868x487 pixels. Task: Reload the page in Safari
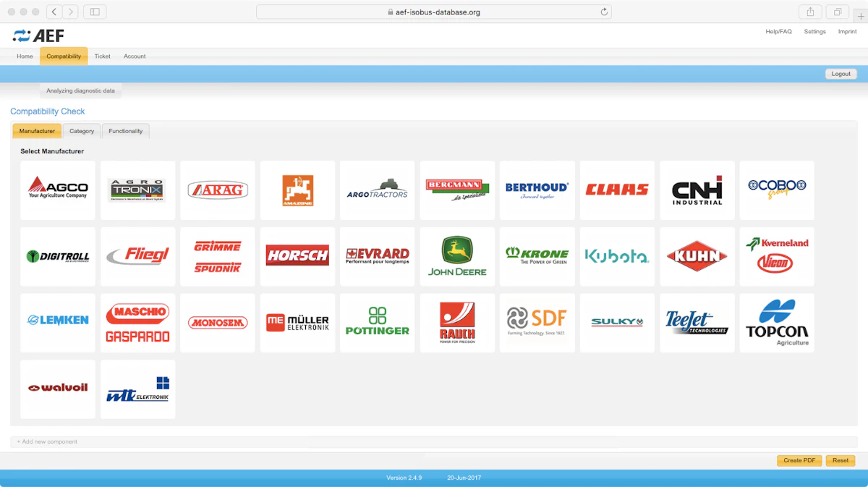pos(604,12)
